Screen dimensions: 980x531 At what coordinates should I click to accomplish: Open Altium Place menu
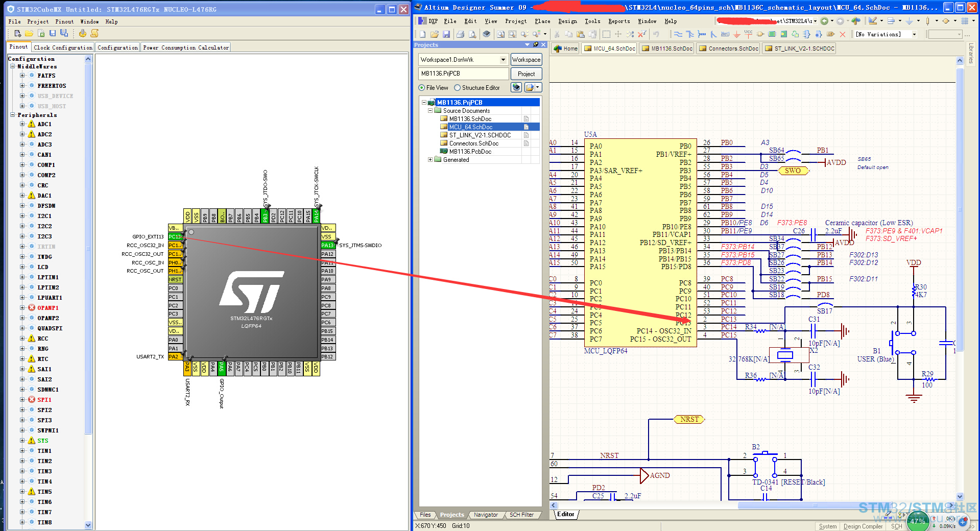click(542, 21)
